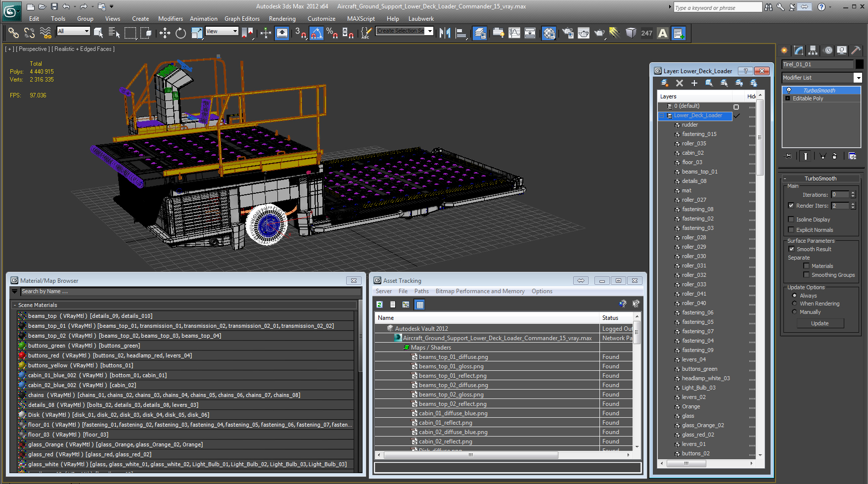Click the object color swatch beside Tirel_01_01
Screen dimensions: 868x484
click(x=860, y=64)
